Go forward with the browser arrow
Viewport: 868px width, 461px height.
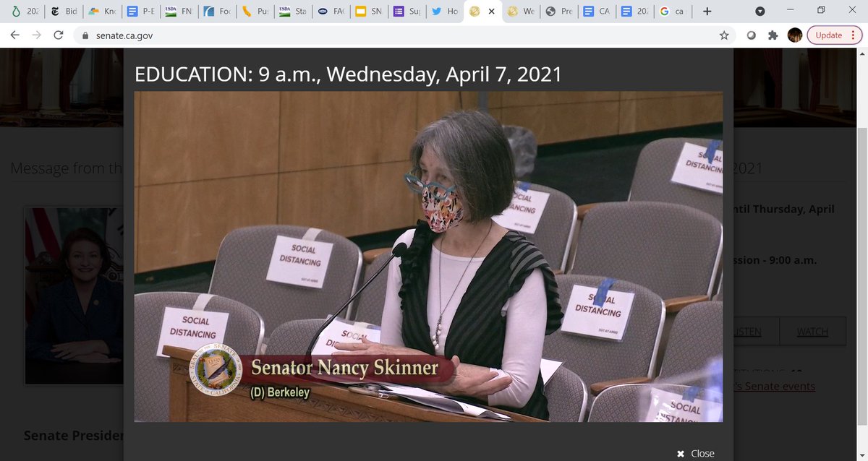coord(36,35)
